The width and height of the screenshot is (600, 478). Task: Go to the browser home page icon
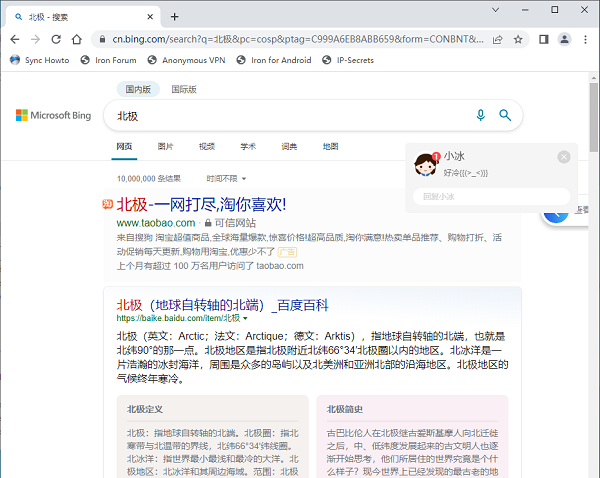(78, 40)
